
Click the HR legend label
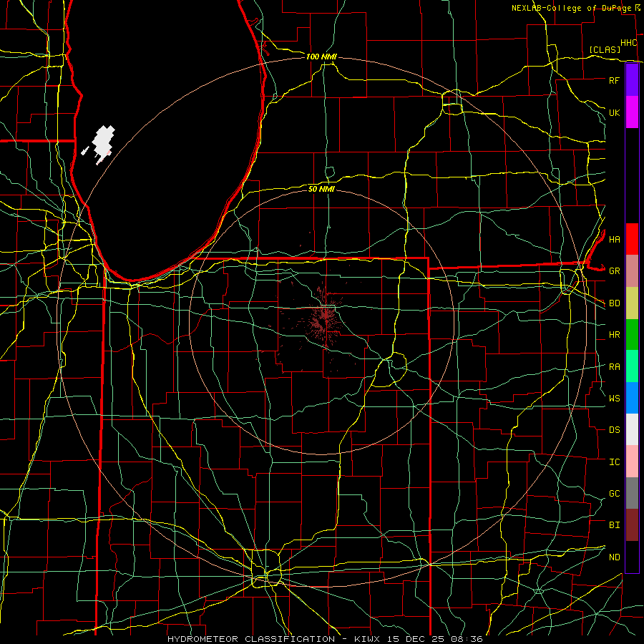[x=614, y=335]
